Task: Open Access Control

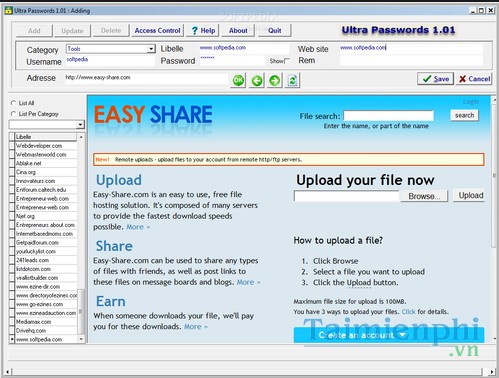Action: click(x=157, y=31)
